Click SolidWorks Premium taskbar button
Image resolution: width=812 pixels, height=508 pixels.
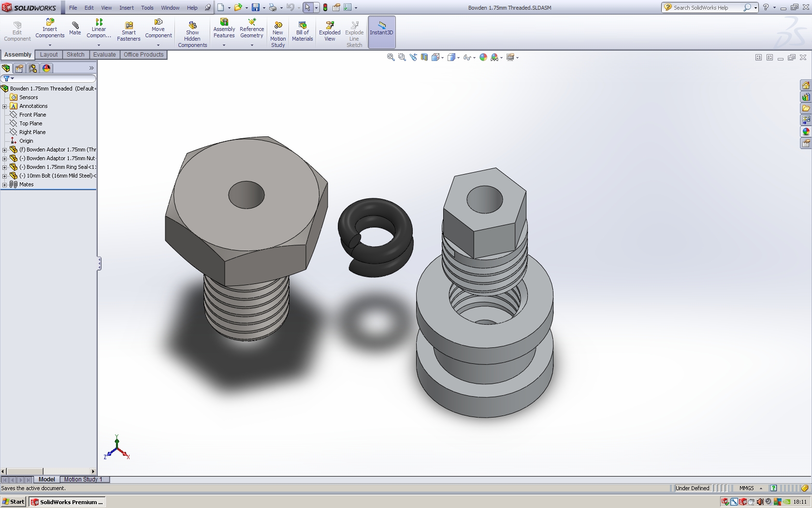[x=67, y=502]
